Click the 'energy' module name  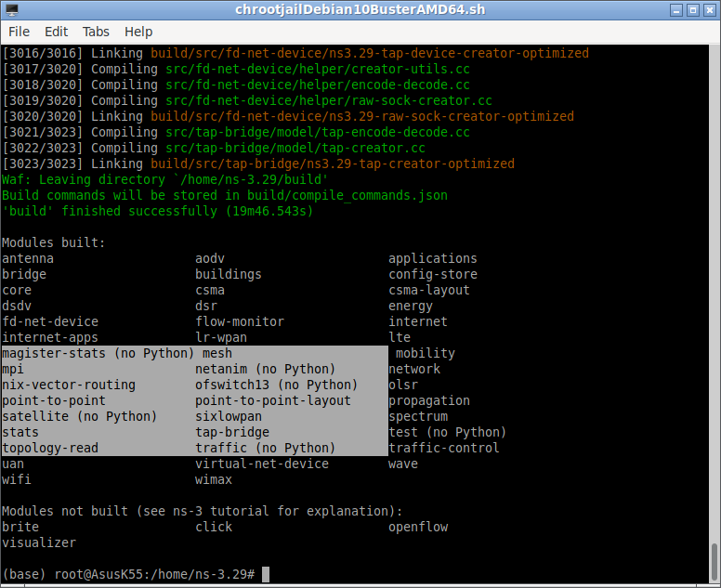coord(411,307)
